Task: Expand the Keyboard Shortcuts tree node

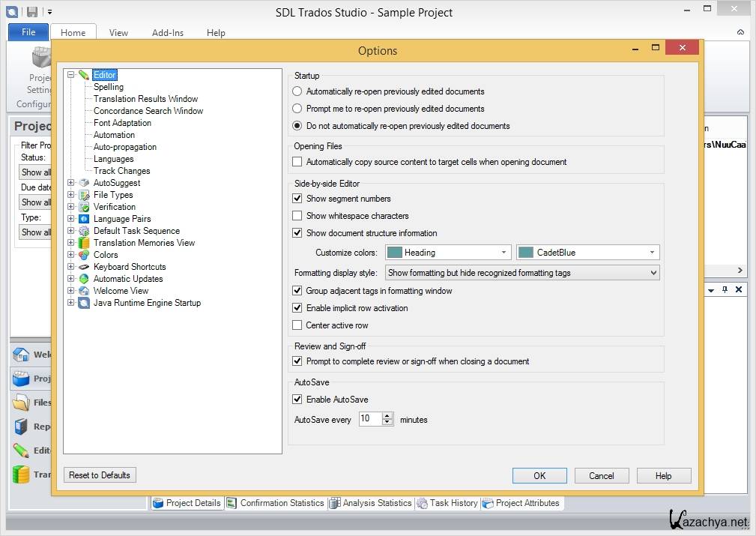Action: coord(71,267)
